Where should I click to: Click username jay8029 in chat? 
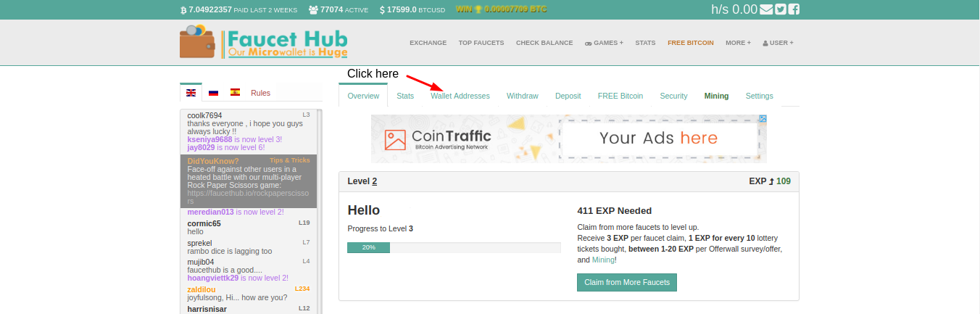pos(202,147)
